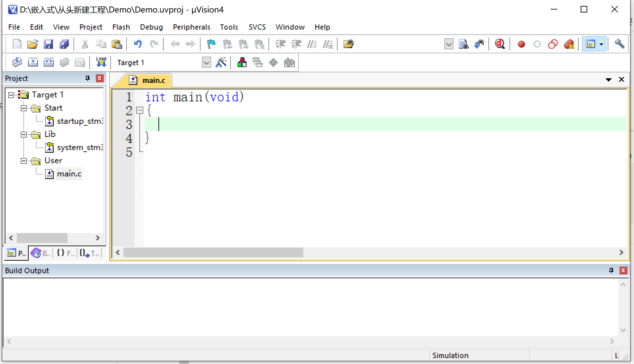Screen dimensions: 634x364
Task: Click the Rebuild all target files icon
Action: pos(49,62)
